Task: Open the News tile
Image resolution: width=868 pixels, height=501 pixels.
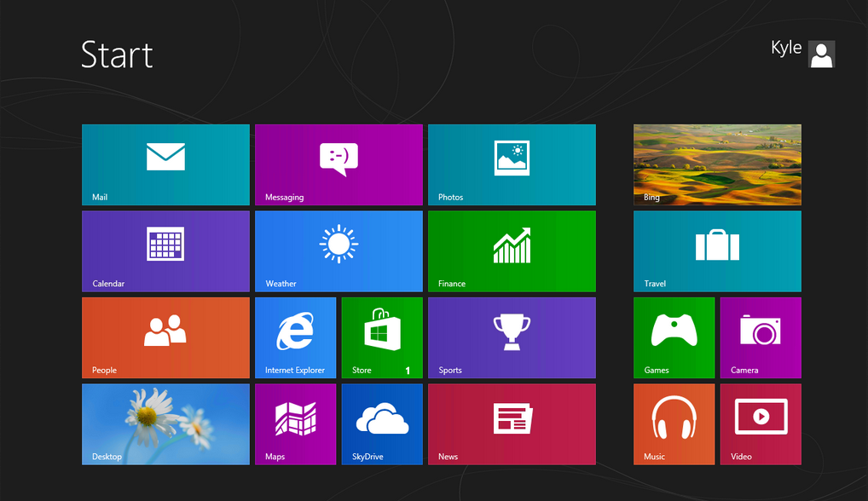Action: coord(512,424)
